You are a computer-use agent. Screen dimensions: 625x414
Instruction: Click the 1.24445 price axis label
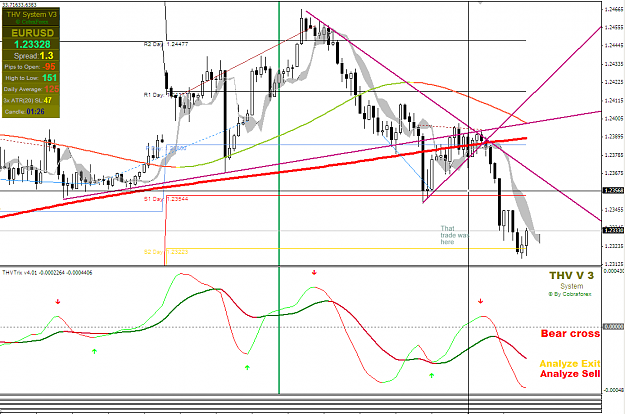[614, 45]
